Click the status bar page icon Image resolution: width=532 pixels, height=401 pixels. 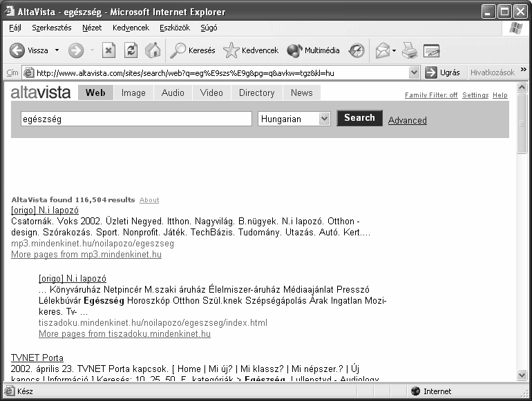[10, 391]
